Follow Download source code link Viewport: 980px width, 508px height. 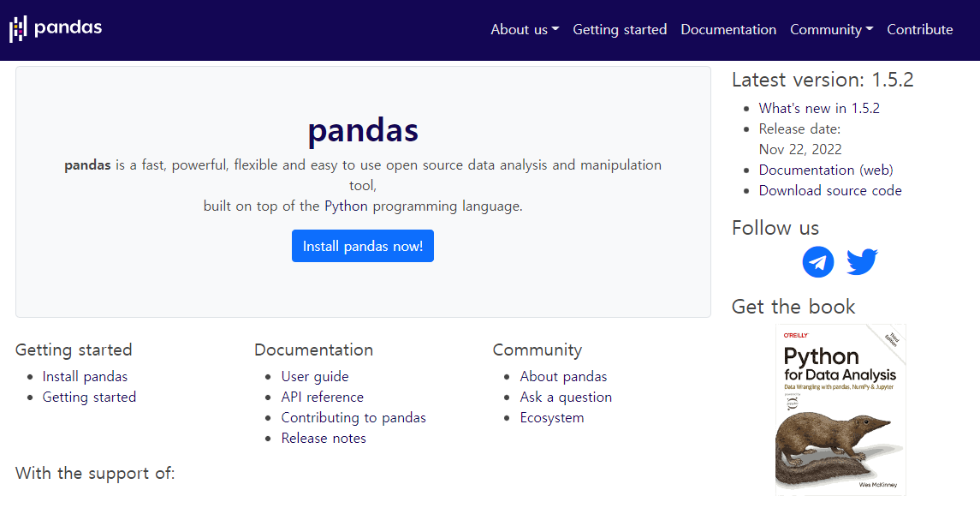pyautogui.click(x=830, y=191)
